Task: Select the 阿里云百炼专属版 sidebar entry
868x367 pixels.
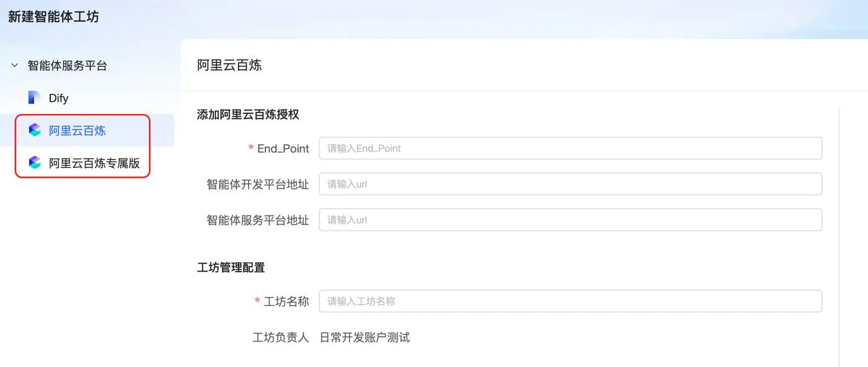Action: coord(87,163)
